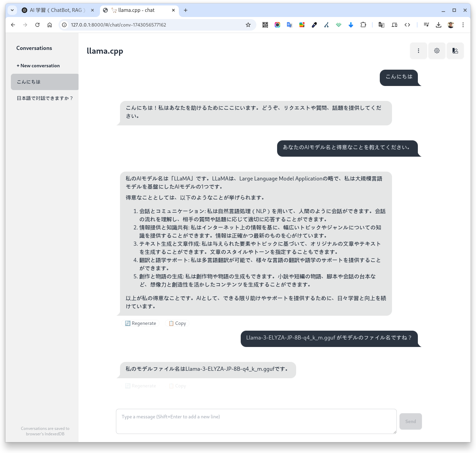Close the AI 学習 tab
Screen dimensions: 476x453
(92, 10)
